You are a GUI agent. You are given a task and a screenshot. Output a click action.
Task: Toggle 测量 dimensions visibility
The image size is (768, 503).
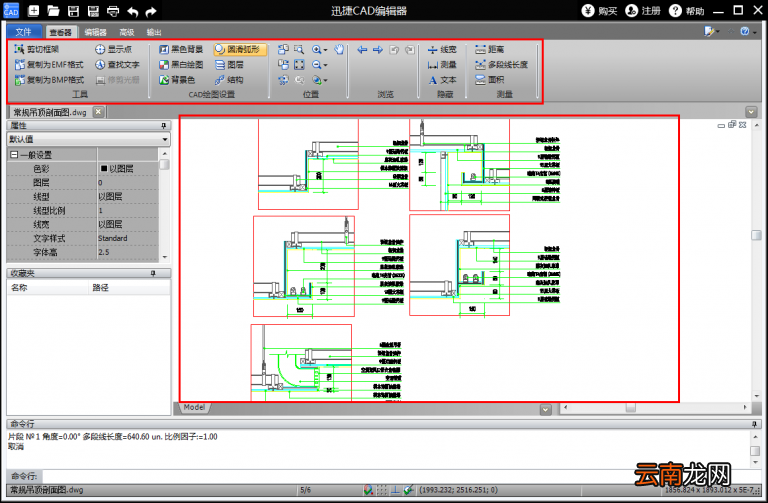point(442,65)
